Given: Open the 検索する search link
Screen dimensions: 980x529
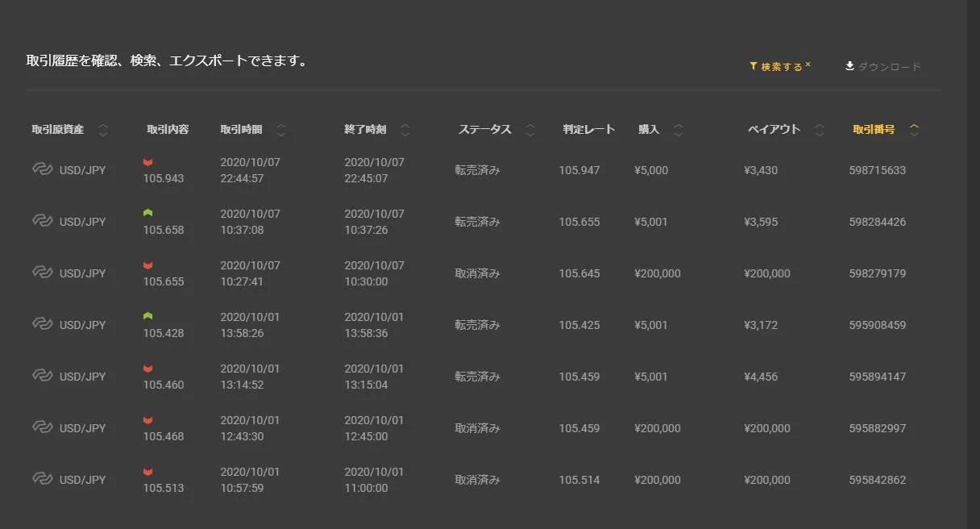Looking at the screenshot, I should coord(782,67).
